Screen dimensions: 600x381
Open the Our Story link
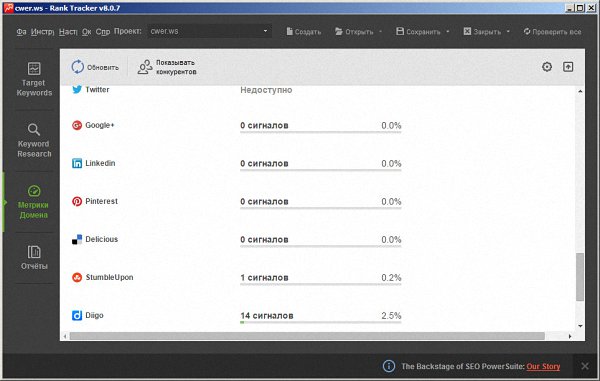[543, 366]
